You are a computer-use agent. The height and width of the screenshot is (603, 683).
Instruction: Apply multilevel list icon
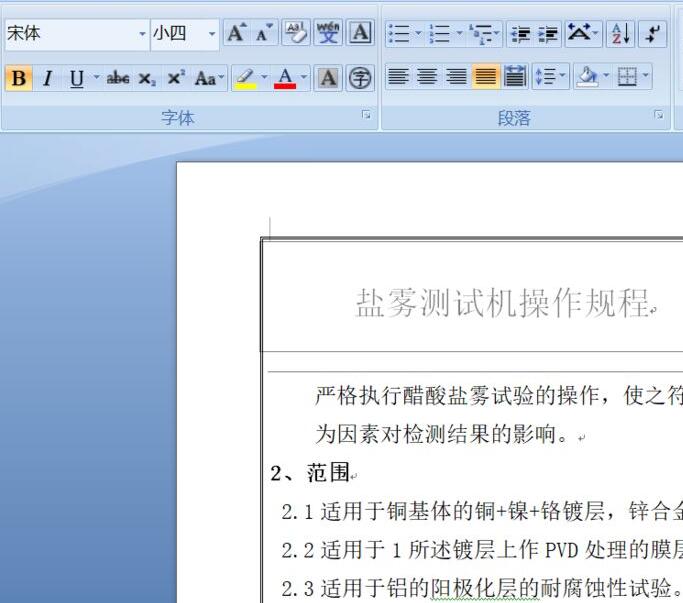tap(482, 34)
